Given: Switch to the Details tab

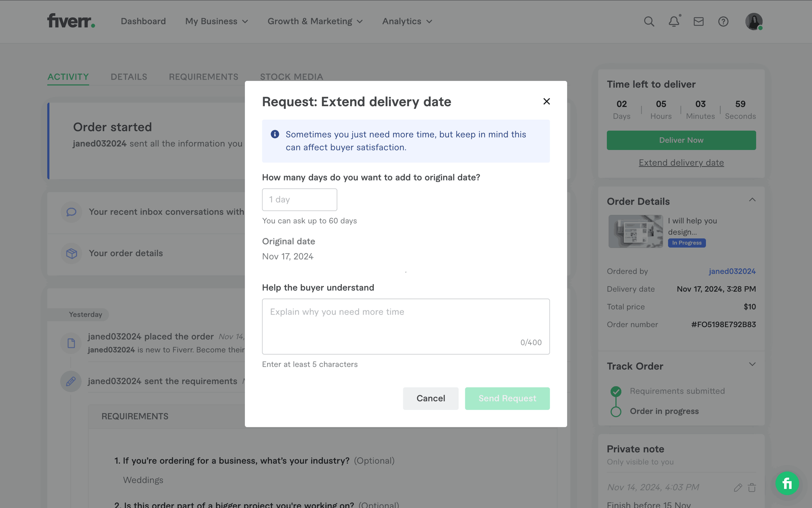Looking at the screenshot, I should [x=129, y=77].
